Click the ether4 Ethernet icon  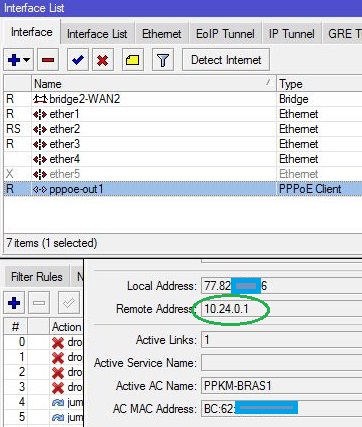[40, 159]
